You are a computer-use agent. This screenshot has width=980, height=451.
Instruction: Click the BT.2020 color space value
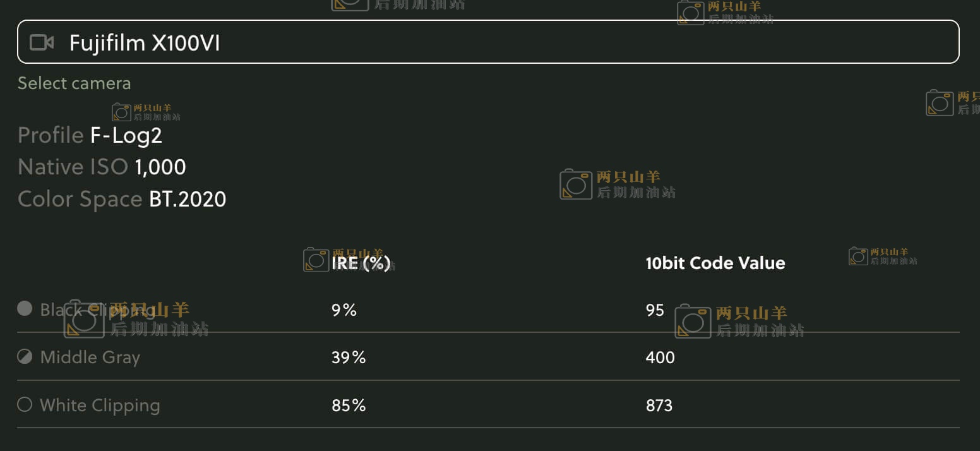coord(188,199)
